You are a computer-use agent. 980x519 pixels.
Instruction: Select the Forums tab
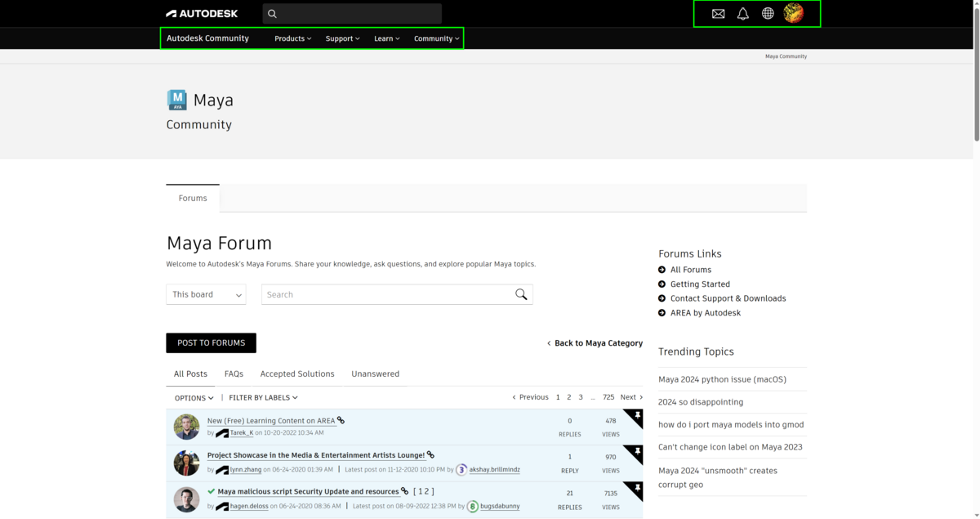click(x=193, y=198)
